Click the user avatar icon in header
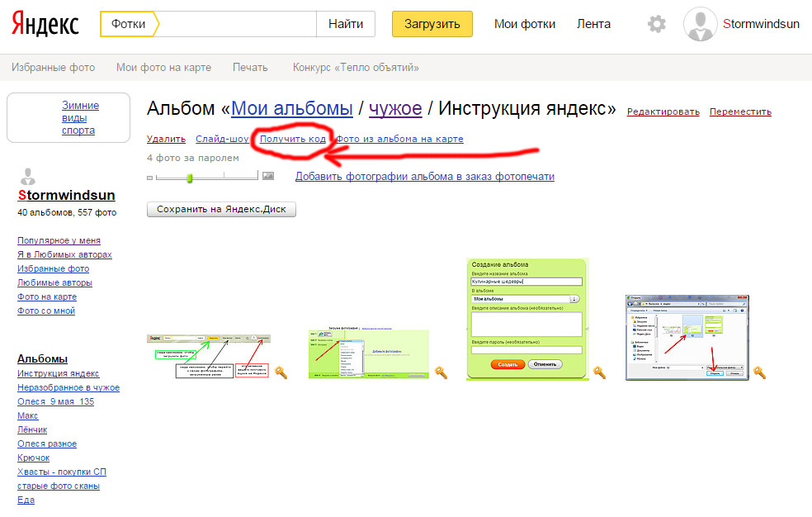Image resolution: width=812 pixels, height=517 pixels. click(x=700, y=24)
